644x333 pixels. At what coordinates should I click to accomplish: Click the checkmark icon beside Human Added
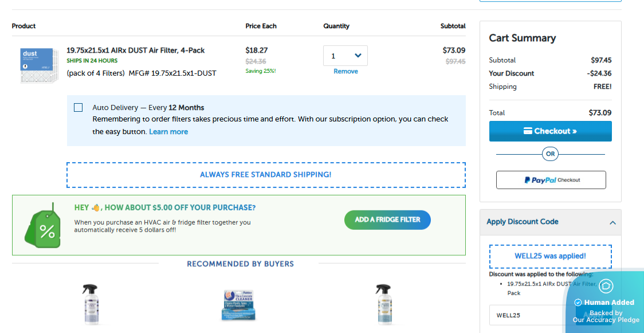click(x=578, y=303)
